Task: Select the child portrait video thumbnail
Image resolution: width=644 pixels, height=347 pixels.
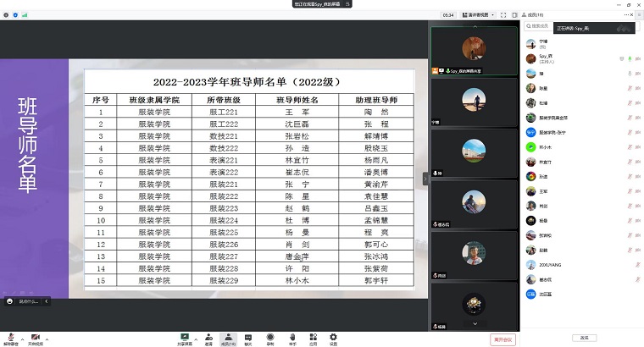Action: tap(474, 256)
